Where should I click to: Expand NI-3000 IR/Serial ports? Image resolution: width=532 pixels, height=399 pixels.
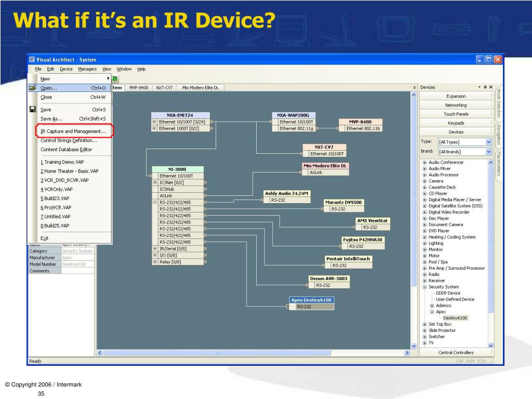pos(155,249)
